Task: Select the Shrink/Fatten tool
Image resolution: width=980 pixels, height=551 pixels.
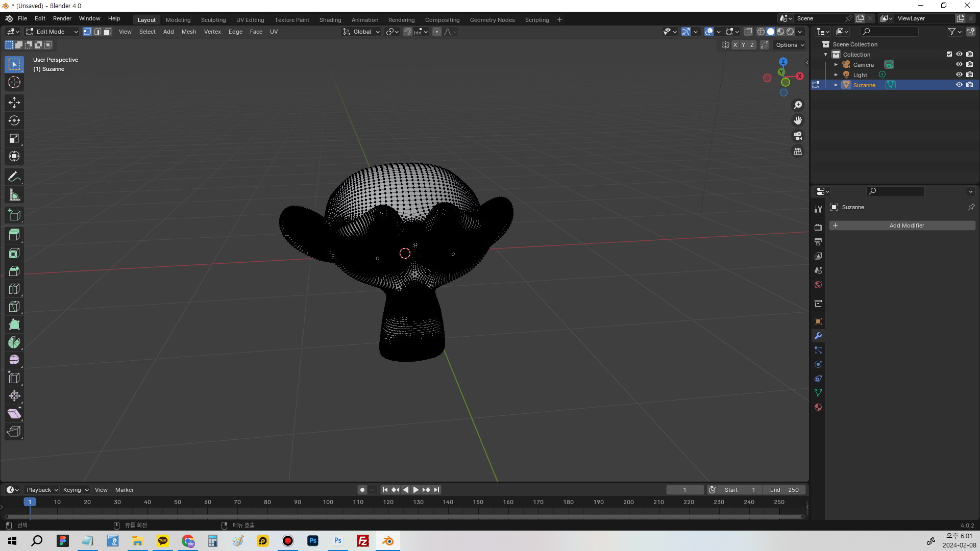Action: (x=14, y=396)
